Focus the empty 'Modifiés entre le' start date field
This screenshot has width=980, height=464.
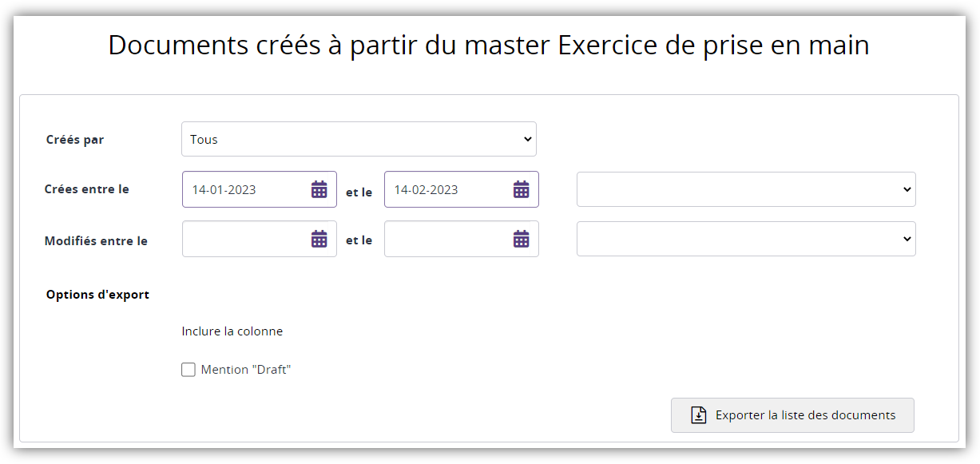[244, 239]
